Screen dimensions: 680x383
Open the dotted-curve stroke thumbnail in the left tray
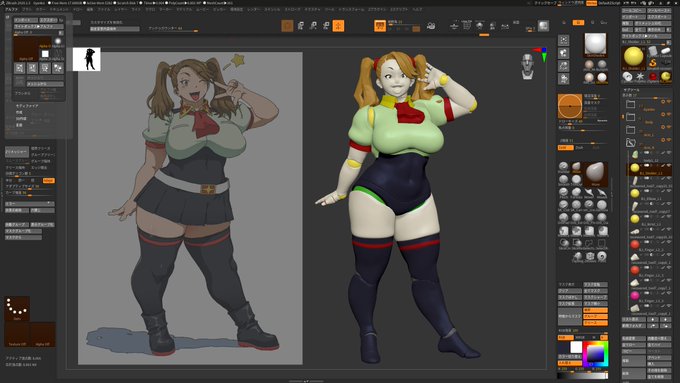tap(17, 308)
